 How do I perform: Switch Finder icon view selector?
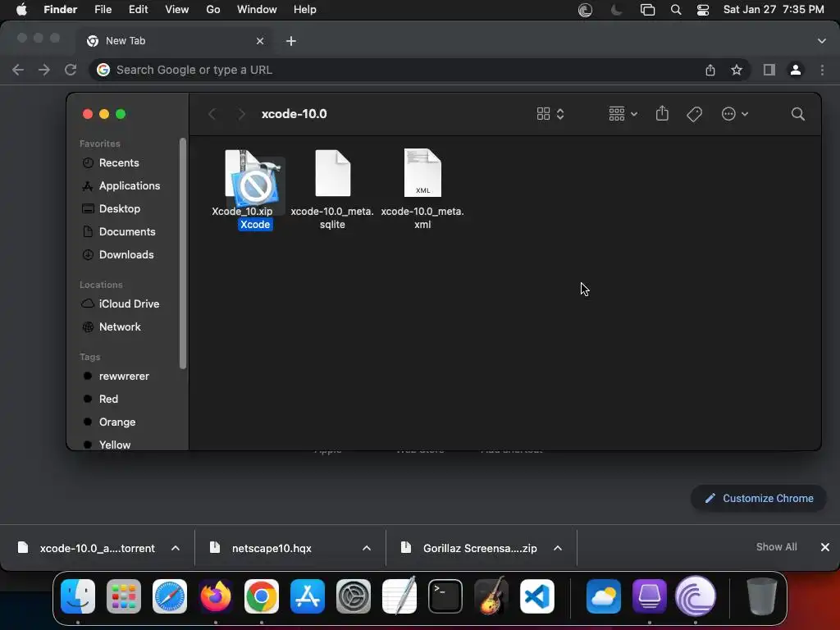(x=550, y=113)
